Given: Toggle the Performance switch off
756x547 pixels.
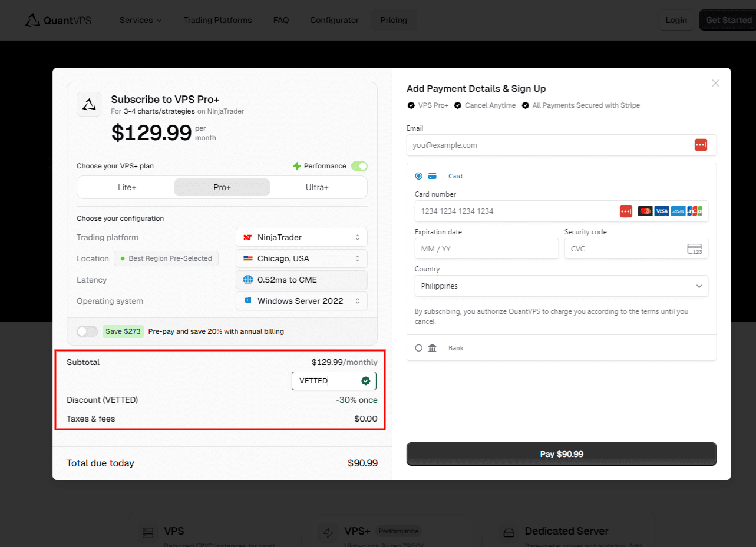Looking at the screenshot, I should [359, 165].
